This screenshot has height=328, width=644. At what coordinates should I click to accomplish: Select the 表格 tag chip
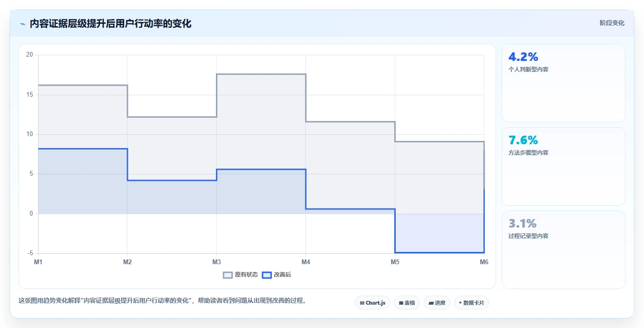pos(407,303)
